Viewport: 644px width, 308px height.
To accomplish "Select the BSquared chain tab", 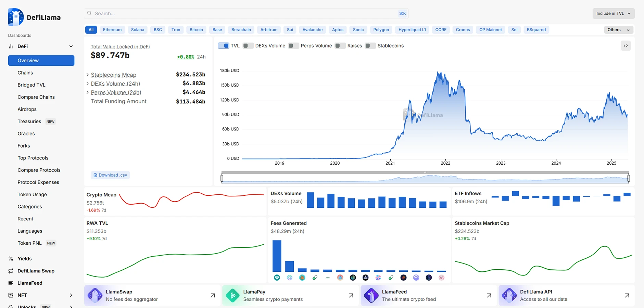I will coord(536,30).
